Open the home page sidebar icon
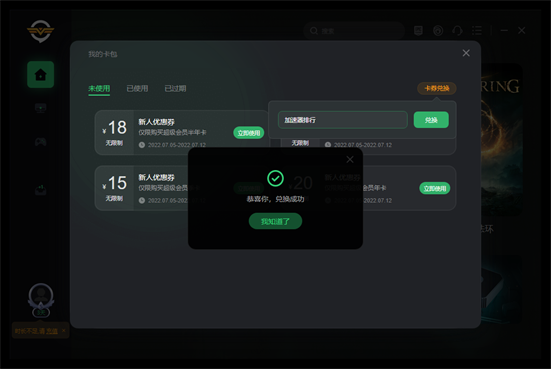 pos(40,75)
